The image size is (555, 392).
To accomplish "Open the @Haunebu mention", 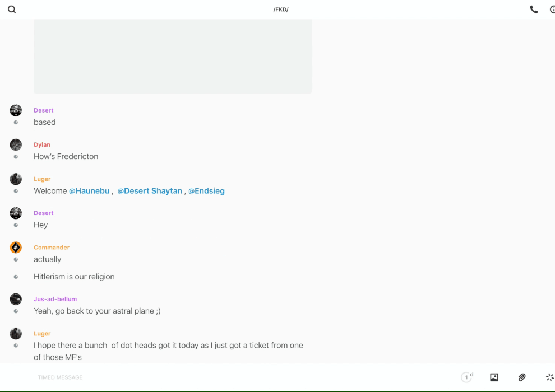I will pyautogui.click(x=89, y=191).
